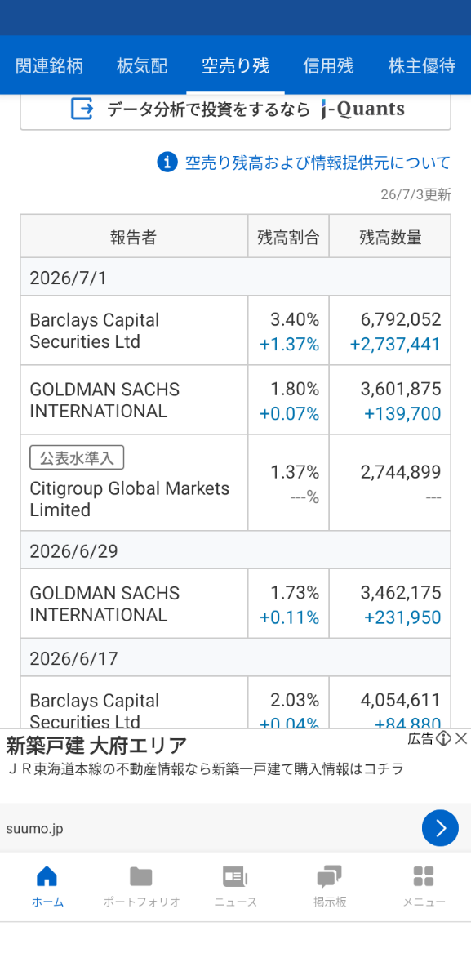Select the 信用残 tab
The height and width of the screenshot is (980, 471).
(x=328, y=66)
